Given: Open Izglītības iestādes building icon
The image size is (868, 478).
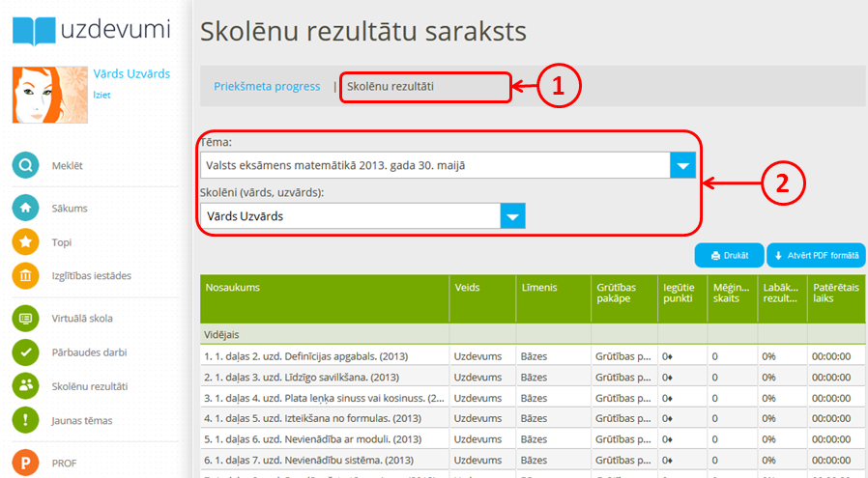Looking at the screenshot, I should [x=26, y=276].
